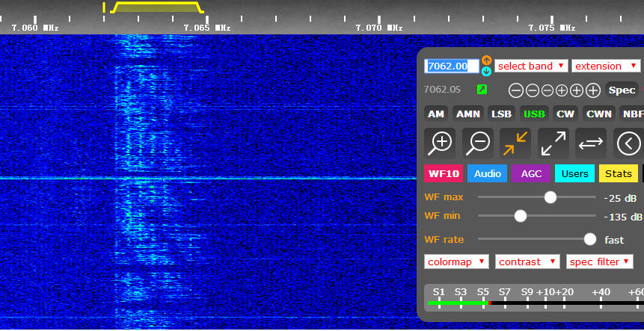Open the select band dropdown

click(531, 66)
